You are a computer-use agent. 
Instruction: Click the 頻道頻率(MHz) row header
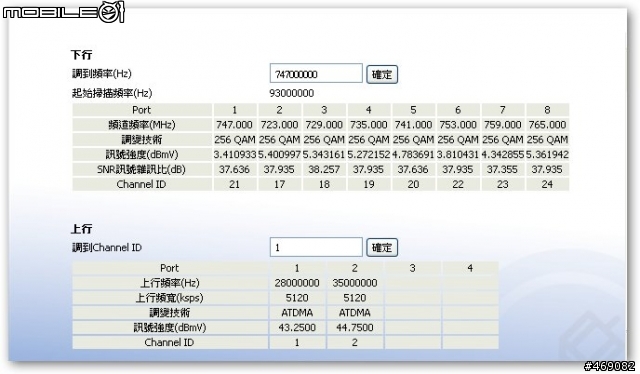[x=142, y=125]
